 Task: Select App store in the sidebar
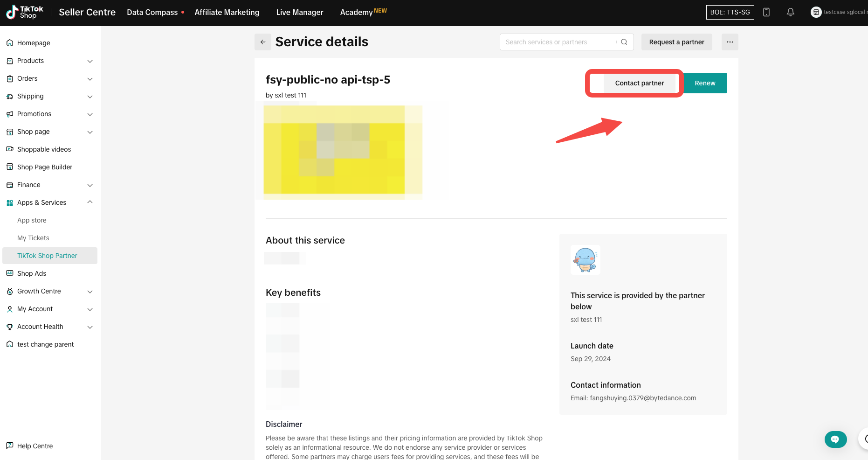click(x=32, y=220)
